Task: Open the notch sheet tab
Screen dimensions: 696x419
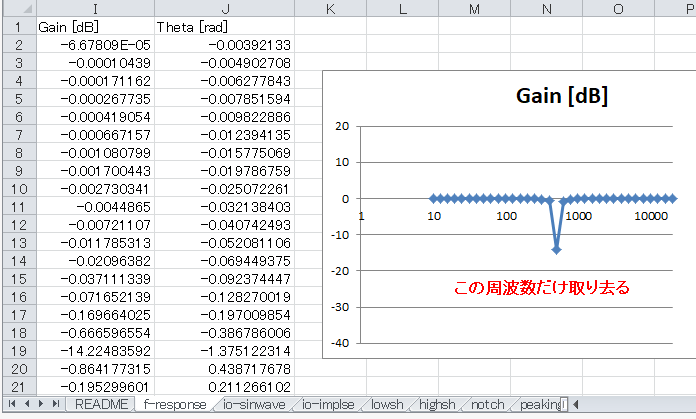Action: [x=487, y=404]
